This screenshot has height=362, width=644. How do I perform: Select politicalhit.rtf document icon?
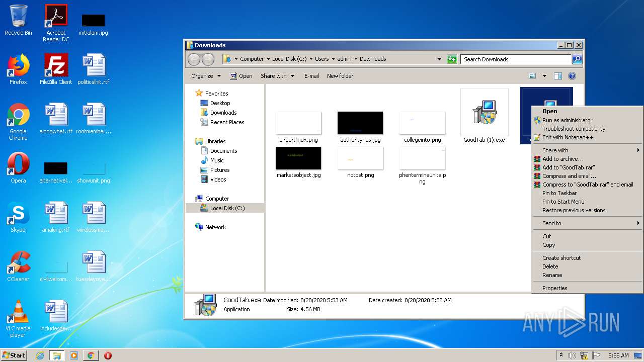(x=94, y=69)
